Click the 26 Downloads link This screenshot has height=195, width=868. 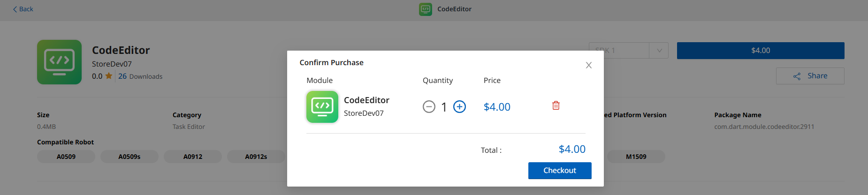click(140, 76)
